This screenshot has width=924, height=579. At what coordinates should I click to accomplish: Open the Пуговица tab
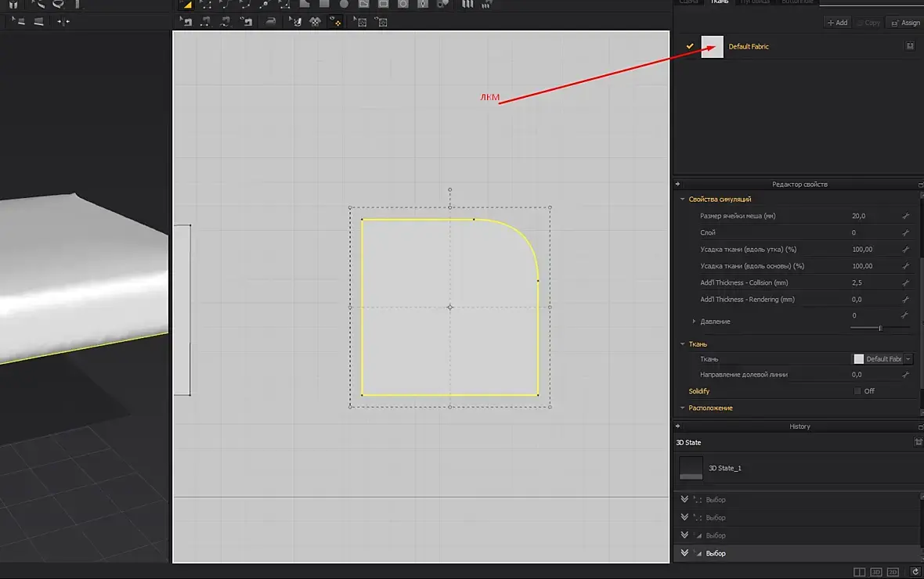coord(756,2)
